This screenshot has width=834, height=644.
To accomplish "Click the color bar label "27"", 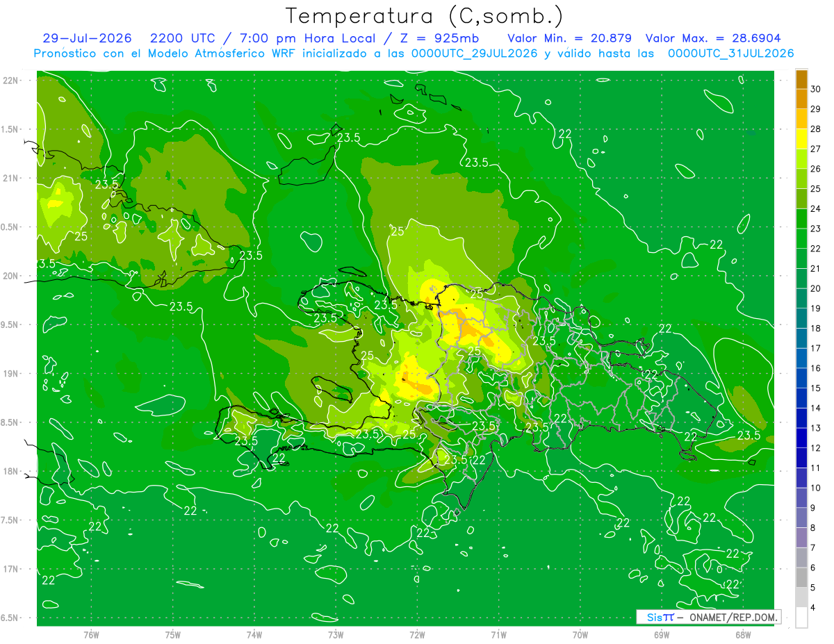I will 816,149.
